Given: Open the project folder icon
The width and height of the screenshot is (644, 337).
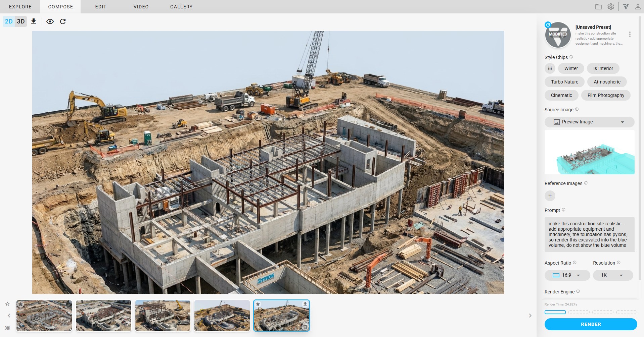Looking at the screenshot, I should tap(598, 7).
